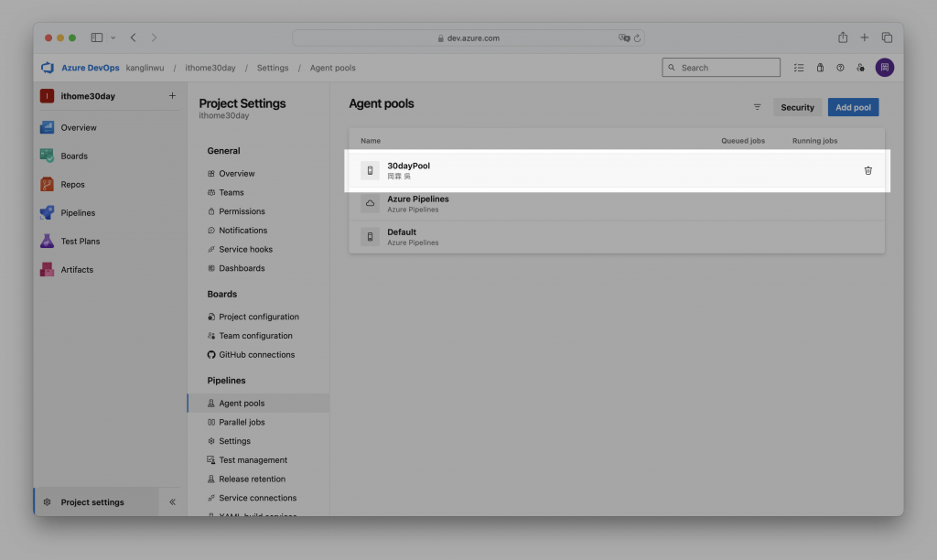This screenshot has width=937, height=560.
Task: Open the Security button for agent pools
Action: (797, 107)
